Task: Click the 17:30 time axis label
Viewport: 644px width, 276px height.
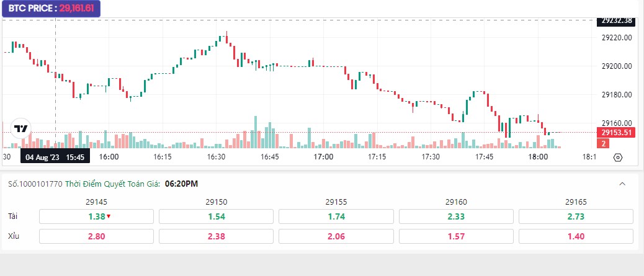Action: (431, 157)
